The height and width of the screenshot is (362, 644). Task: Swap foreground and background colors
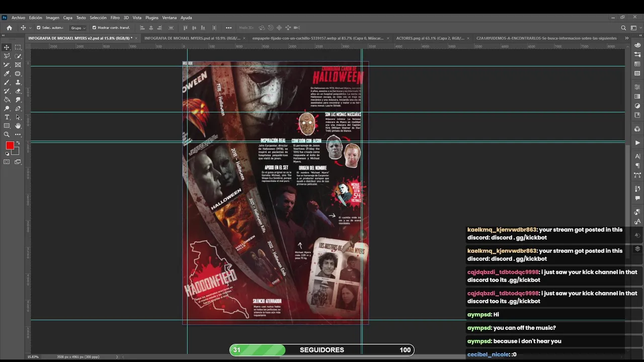click(18, 143)
